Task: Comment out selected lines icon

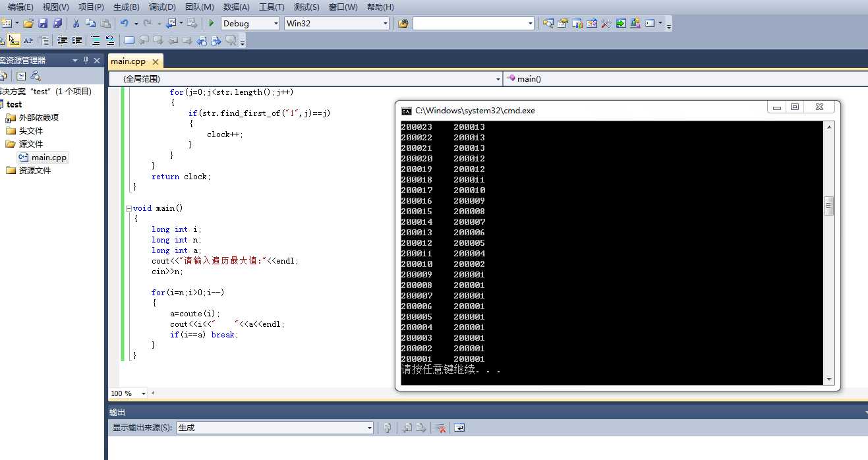Action: coord(96,40)
